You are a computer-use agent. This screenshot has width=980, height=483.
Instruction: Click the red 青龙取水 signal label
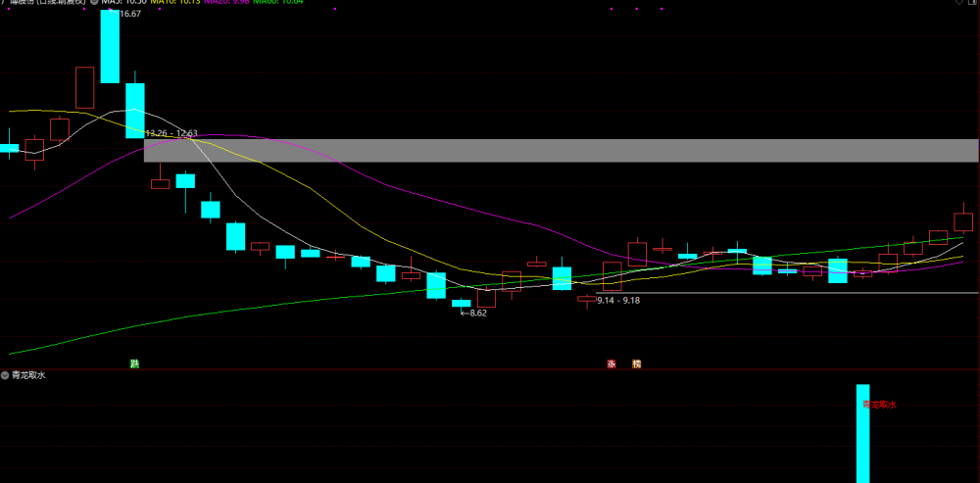[x=879, y=405]
